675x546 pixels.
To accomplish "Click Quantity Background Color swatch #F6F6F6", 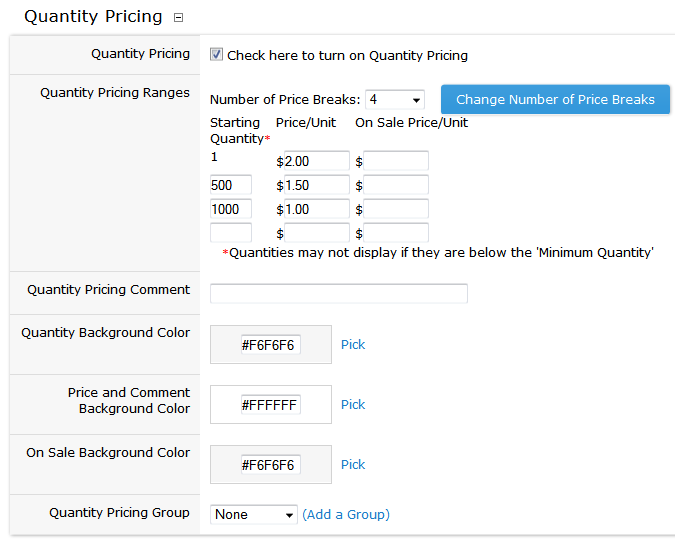I will (x=270, y=345).
